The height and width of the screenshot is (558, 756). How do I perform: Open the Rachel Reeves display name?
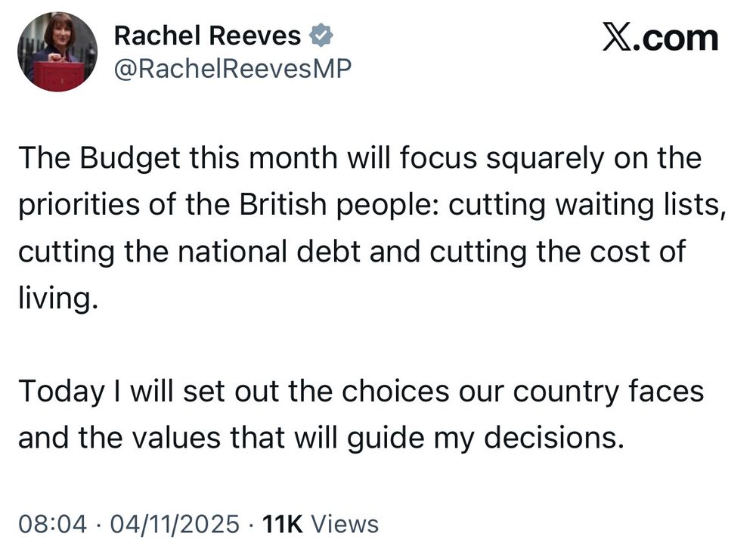(207, 35)
